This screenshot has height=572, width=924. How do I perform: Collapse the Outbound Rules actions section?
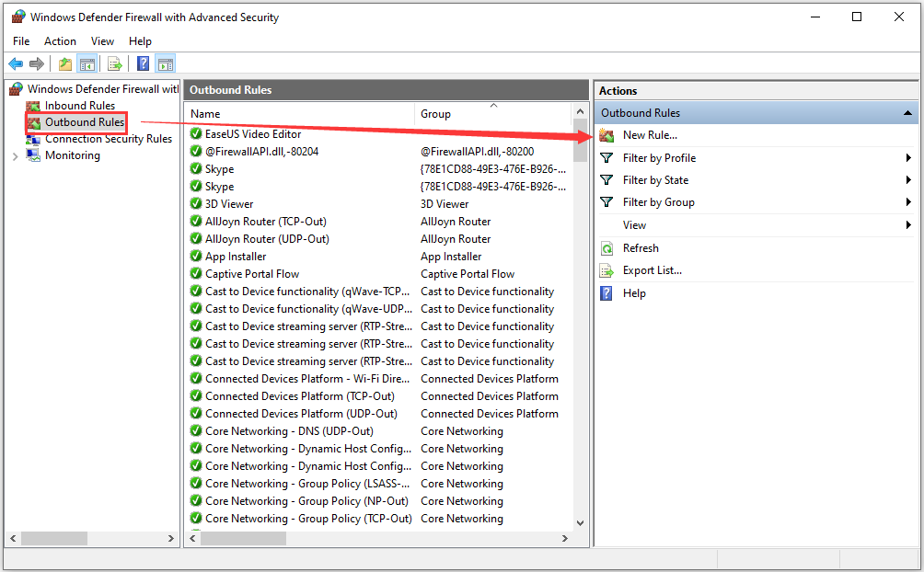(907, 112)
